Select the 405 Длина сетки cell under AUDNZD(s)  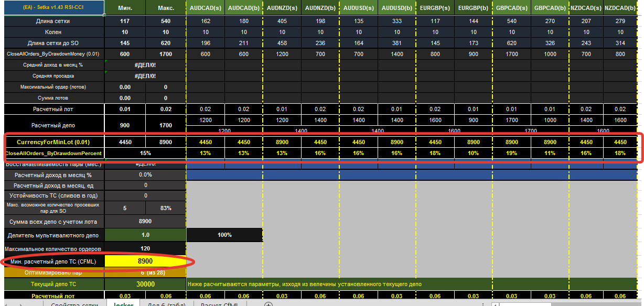click(x=282, y=21)
